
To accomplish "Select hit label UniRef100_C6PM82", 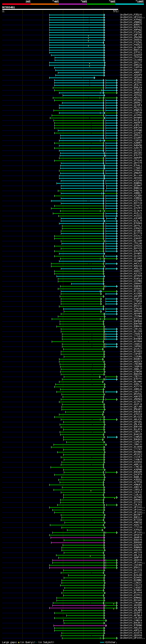I will [131, 347].
